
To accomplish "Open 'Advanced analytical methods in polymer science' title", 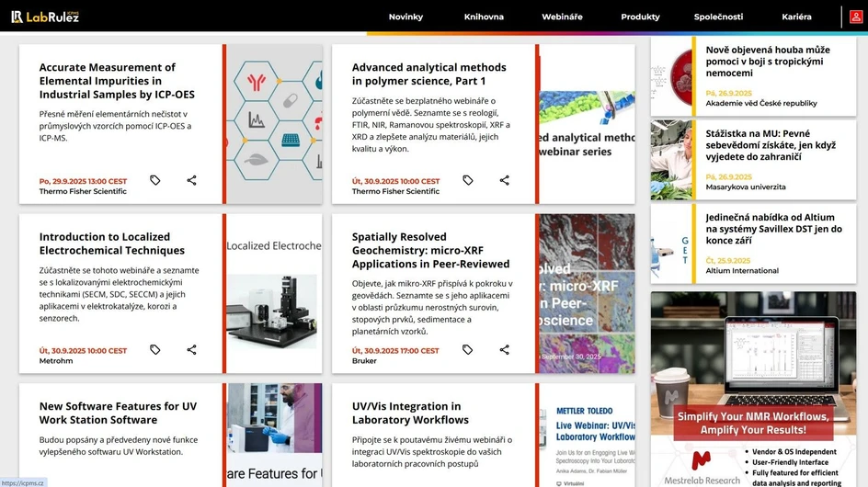I will tap(429, 74).
